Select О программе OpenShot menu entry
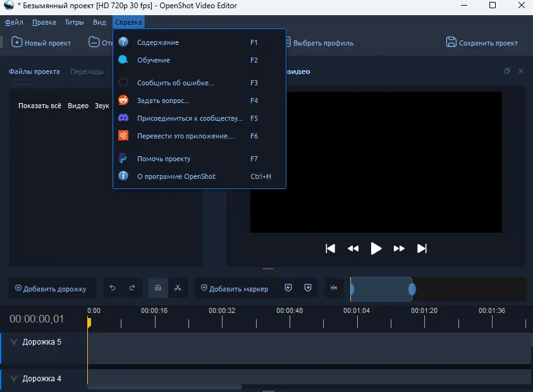The height and width of the screenshot is (392, 533). coord(176,176)
